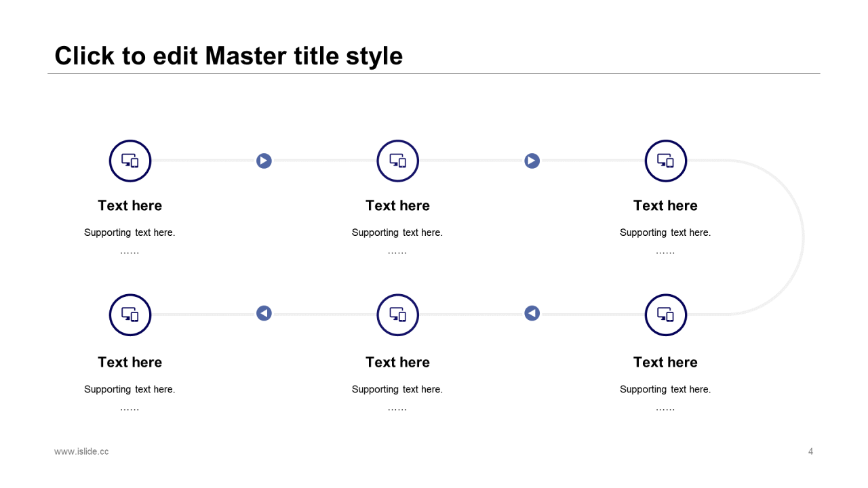868x488 pixels.
Task: Select the device icon in the middle top-row circle
Action: click(398, 161)
